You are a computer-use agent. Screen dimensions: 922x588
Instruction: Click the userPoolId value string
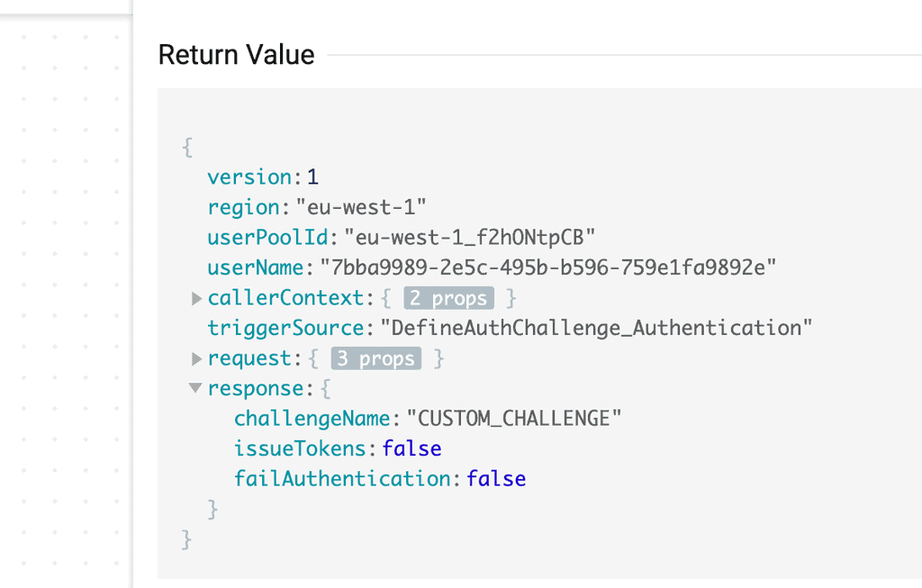470,238
